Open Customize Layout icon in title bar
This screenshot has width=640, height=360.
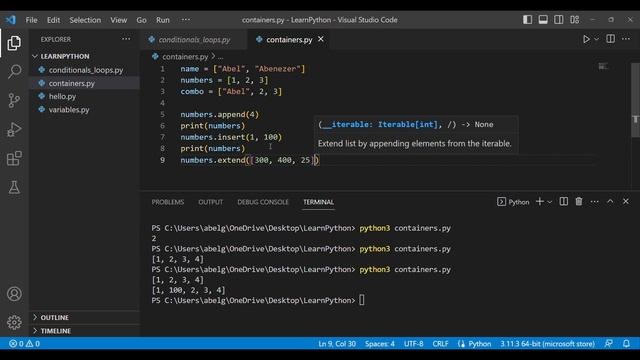click(x=575, y=20)
